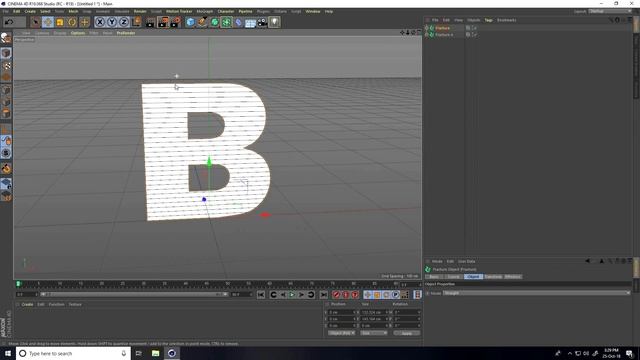
Task: Open the Size mode dropdown in Coordinates
Action: [373, 333]
